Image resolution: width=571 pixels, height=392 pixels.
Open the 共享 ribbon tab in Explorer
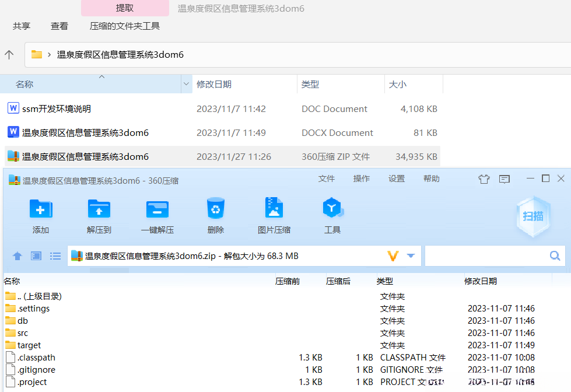22,26
